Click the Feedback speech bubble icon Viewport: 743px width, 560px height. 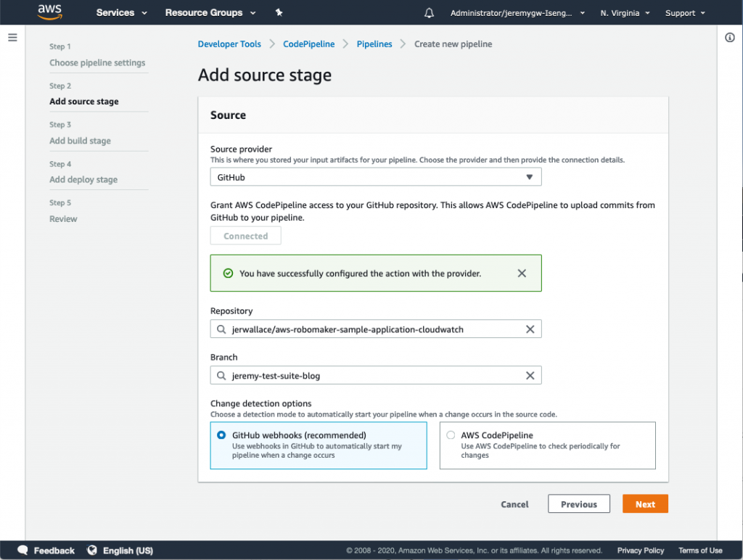[22, 550]
